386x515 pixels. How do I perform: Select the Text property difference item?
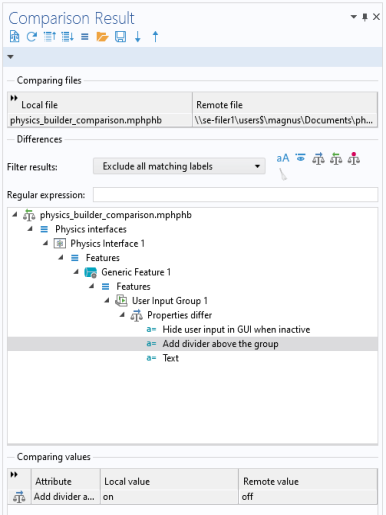pos(171,358)
